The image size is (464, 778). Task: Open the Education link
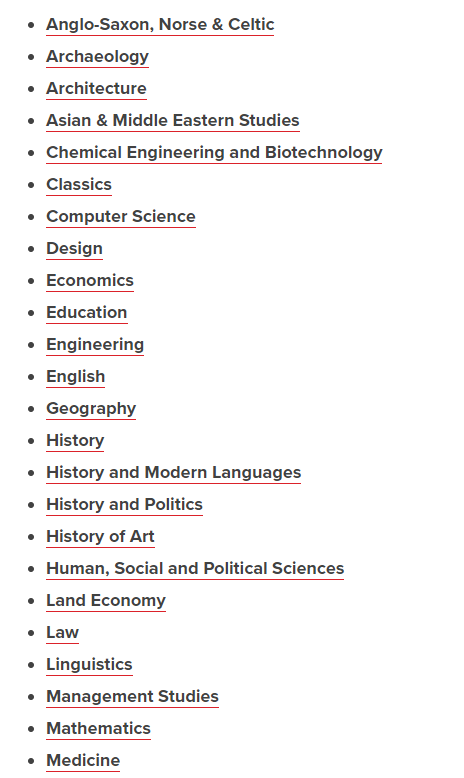(x=87, y=313)
